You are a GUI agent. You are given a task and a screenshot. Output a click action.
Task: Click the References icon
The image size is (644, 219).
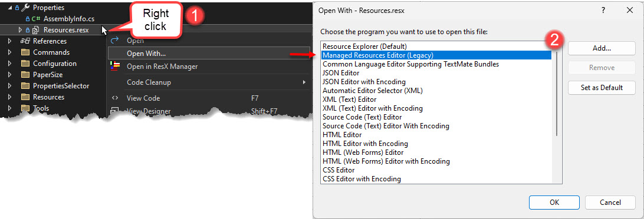[x=25, y=41]
